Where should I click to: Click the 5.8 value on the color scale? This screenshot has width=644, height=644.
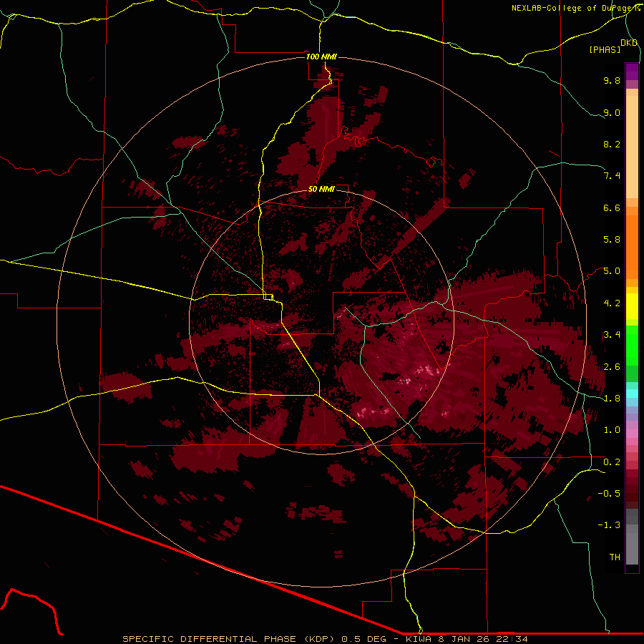pyautogui.click(x=612, y=240)
